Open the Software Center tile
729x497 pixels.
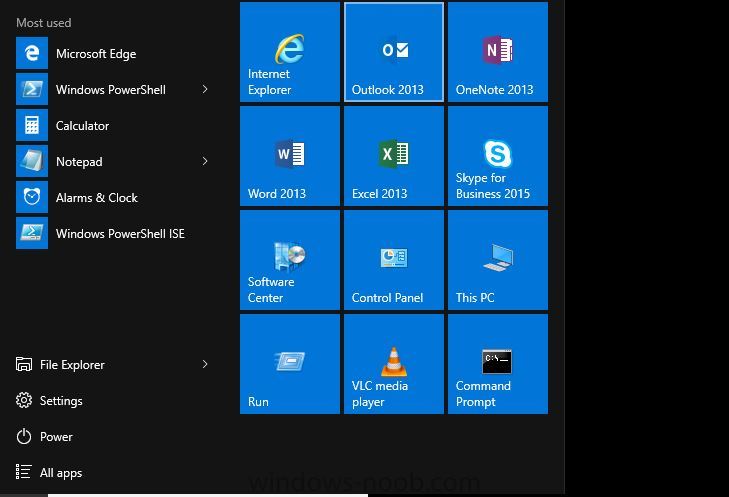coord(290,260)
